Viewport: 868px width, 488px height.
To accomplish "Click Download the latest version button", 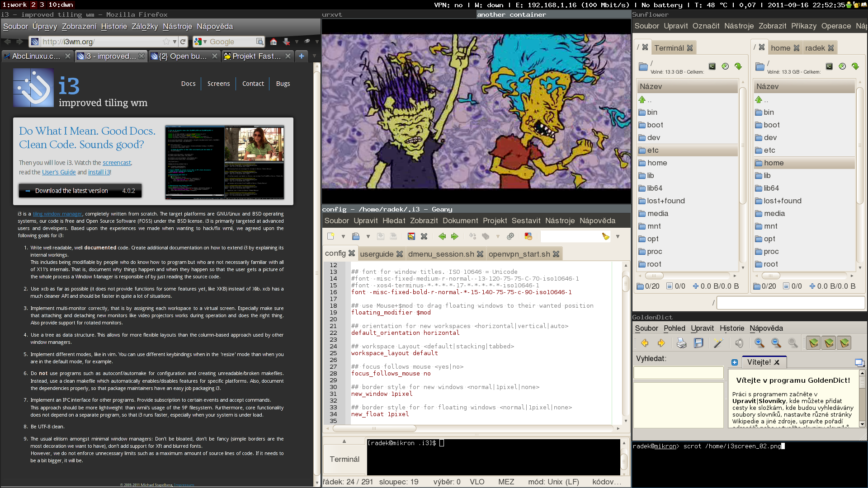I will [80, 191].
